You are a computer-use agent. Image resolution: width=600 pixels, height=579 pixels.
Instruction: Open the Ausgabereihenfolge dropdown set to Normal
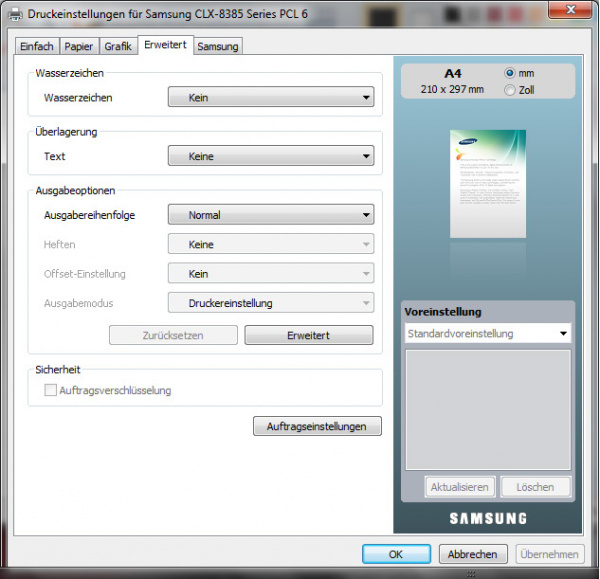tap(269, 215)
